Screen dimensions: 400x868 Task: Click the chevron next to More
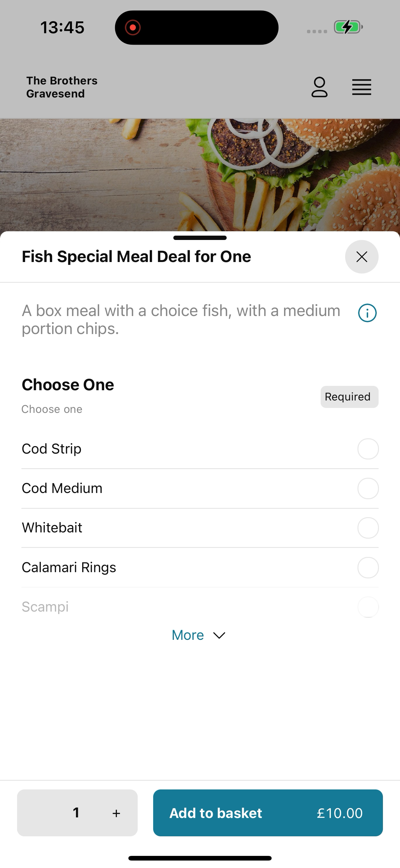(219, 635)
